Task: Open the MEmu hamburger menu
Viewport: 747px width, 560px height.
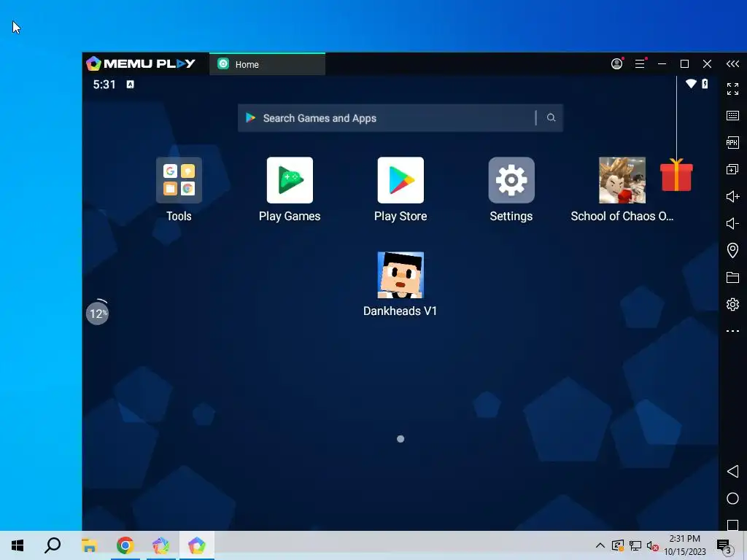Action: point(640,64)
